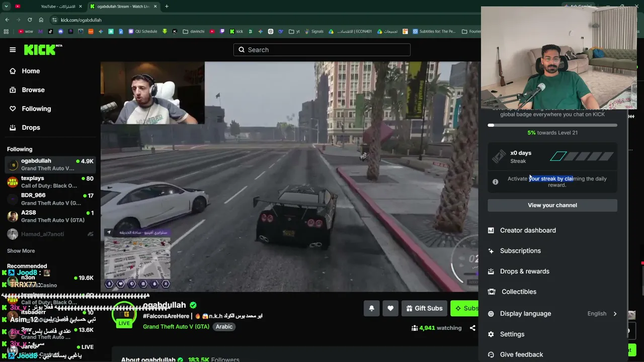Reload the page
The height and width of the screenshot is (362, 644).
(x=30, y=20)
